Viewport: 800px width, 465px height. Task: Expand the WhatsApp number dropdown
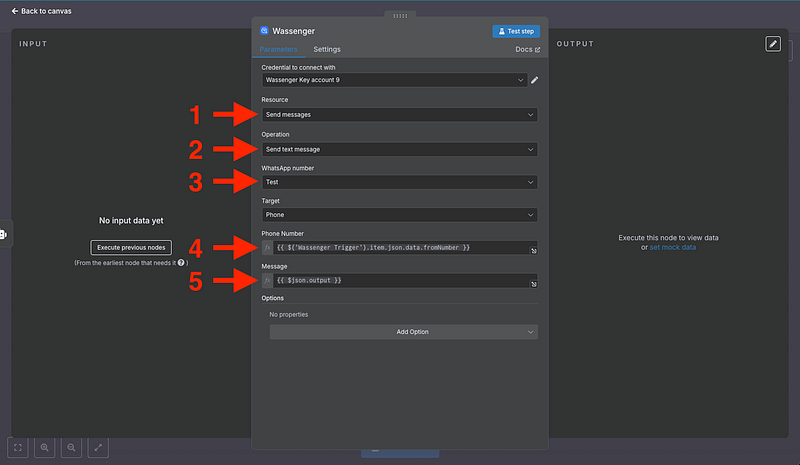tap(399, 182)
